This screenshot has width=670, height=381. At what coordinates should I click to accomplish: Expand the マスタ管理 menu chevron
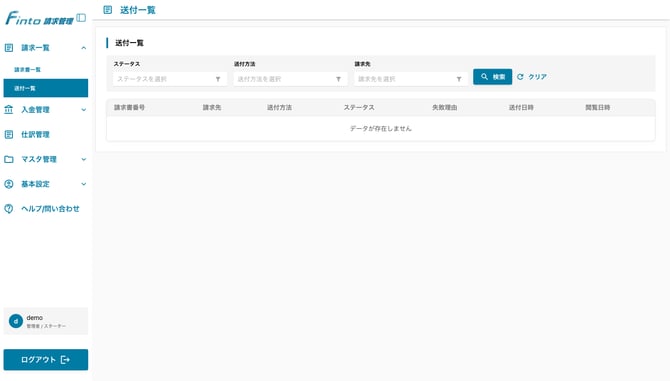click(x=84, y=159)
